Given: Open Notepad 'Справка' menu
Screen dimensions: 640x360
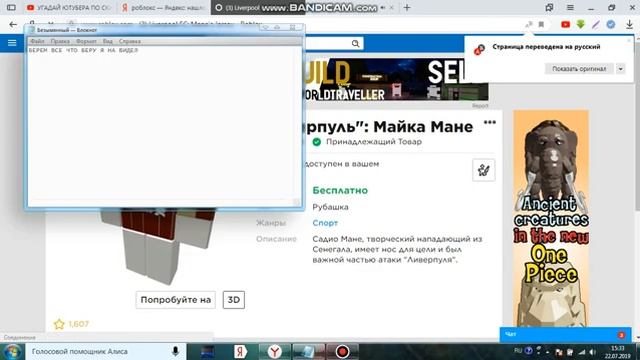Looking at the screenshot, I should (130, 41).
